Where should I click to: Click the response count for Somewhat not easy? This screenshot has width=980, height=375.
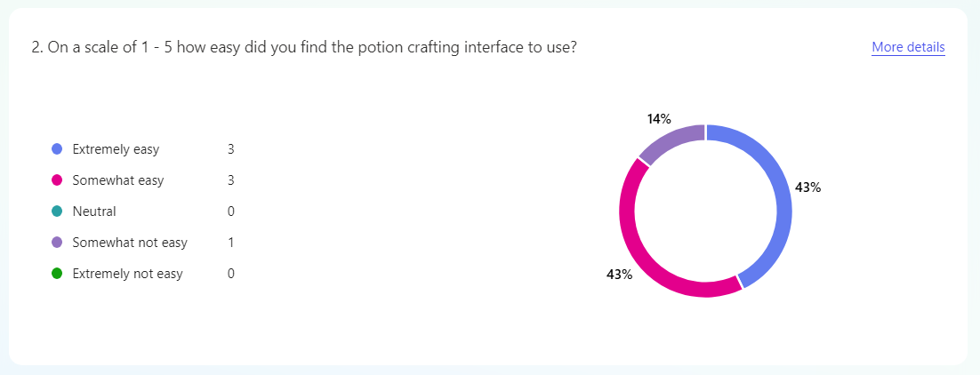230,243
